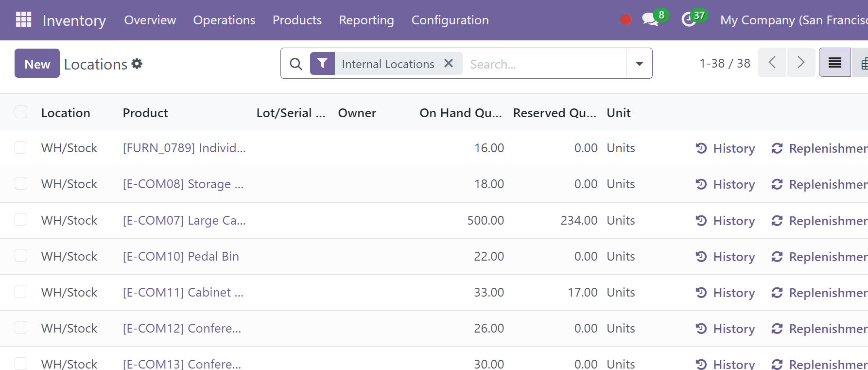The height and width of the screenshot is (370, 868).
Task: Click the Inventory app title
Action: tap(74, 20)
